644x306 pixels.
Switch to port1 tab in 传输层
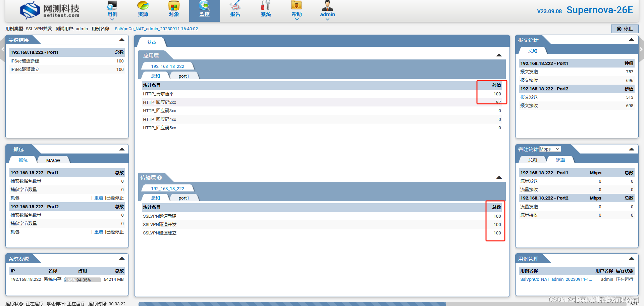(x=184, y=198)
